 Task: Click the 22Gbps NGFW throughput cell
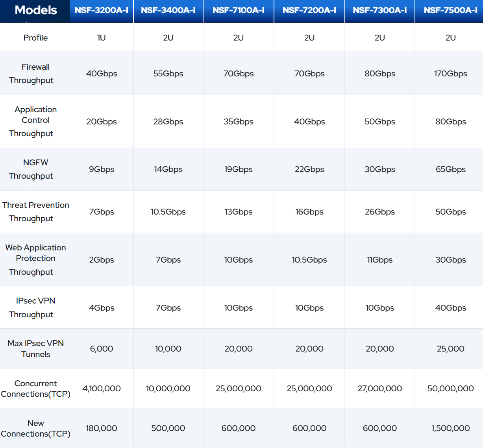[309, 169]
